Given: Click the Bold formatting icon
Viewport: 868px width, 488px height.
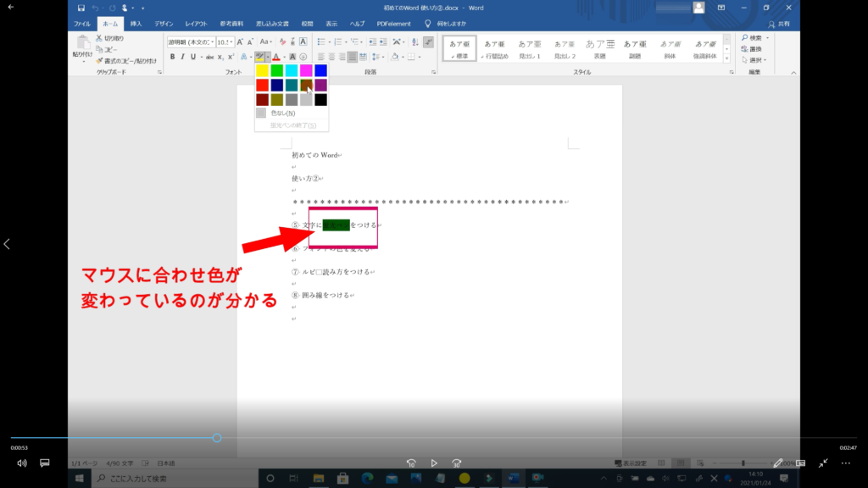Looking at the screenshot, I should click(172, 57).
